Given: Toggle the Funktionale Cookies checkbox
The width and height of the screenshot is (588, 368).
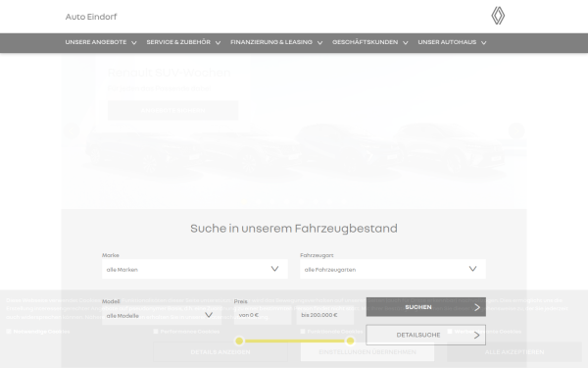Looking at the screenshot, I should (303, 332).
